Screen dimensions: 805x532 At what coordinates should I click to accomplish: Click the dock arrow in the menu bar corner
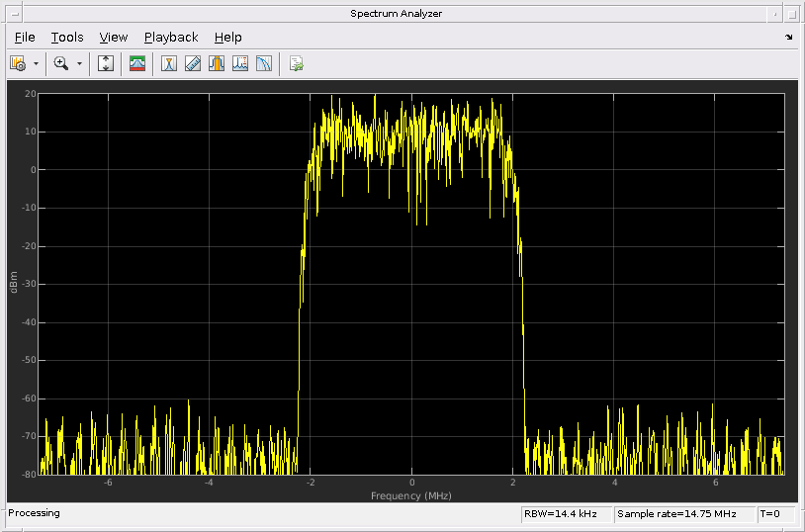(x=788, y=37)
